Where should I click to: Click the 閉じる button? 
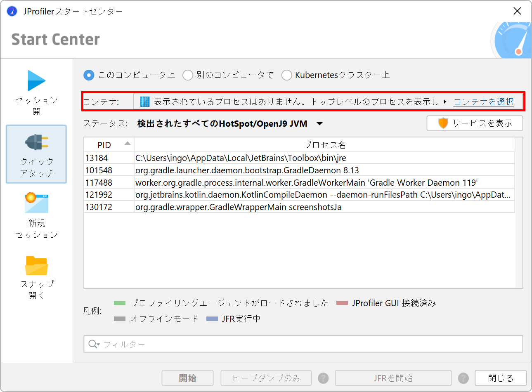501,378
